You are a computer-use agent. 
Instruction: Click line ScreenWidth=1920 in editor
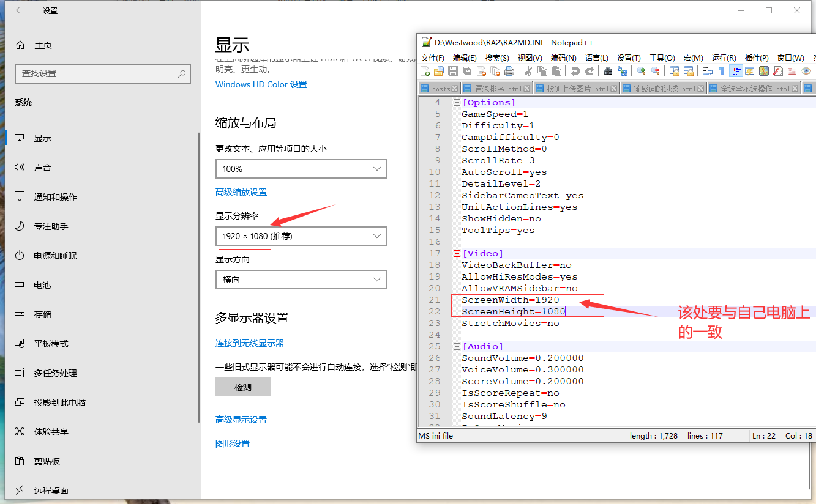point(511,300)
